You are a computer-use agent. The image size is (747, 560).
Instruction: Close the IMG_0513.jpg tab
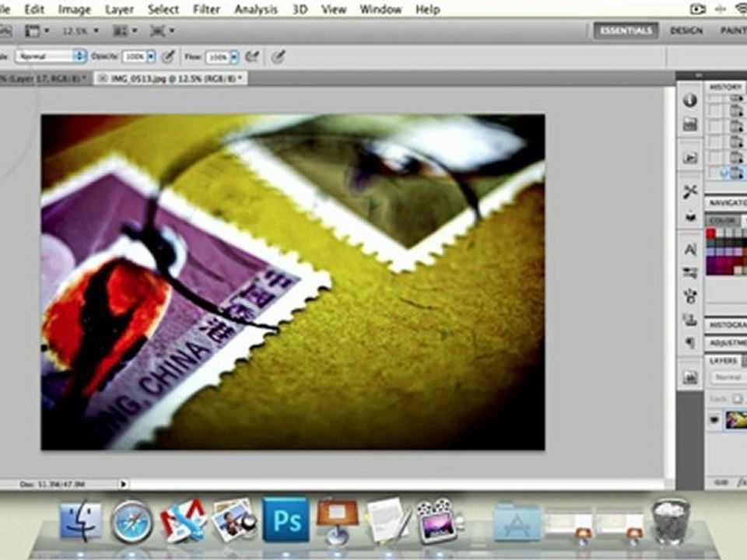(103, 78)
